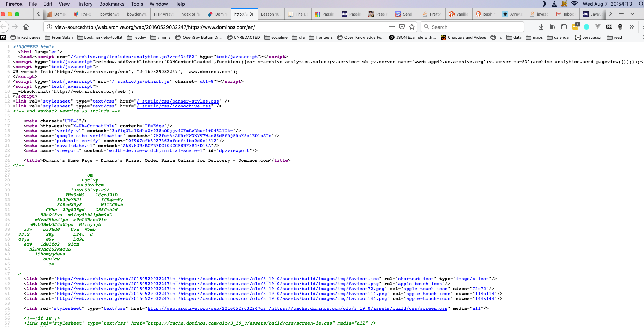Close the current view-source tab
Viewport: 644px width, 327px height.
coord(252,14)
